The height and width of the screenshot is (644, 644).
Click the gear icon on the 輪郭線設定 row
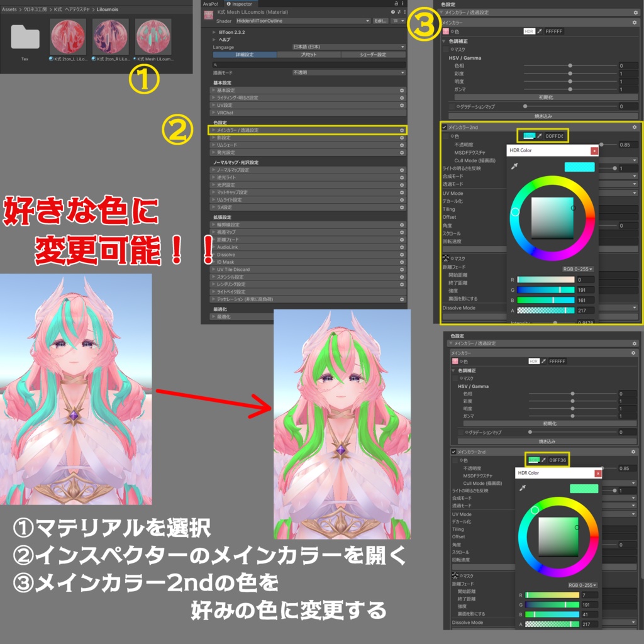coord(402,225)
